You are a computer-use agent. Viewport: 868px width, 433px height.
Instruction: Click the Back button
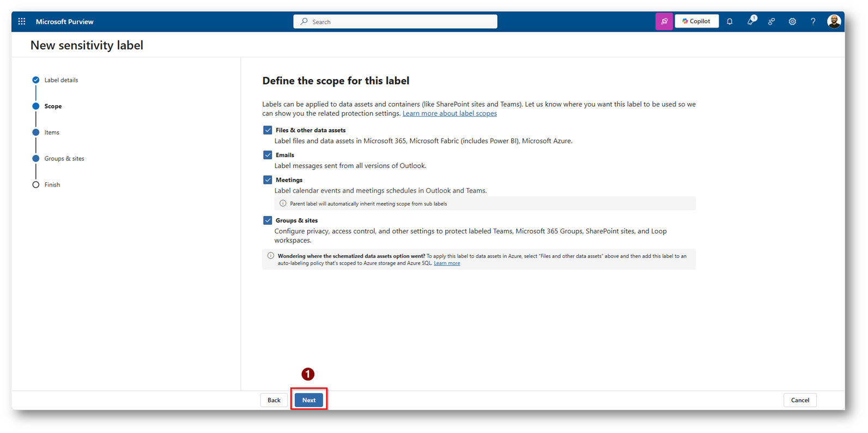tap(274, 400)
